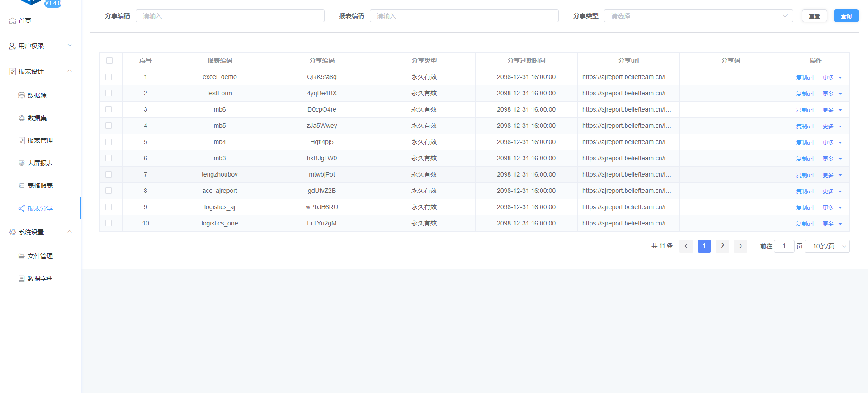
Task: Click the go-to page number input
Action: (784, 246)
